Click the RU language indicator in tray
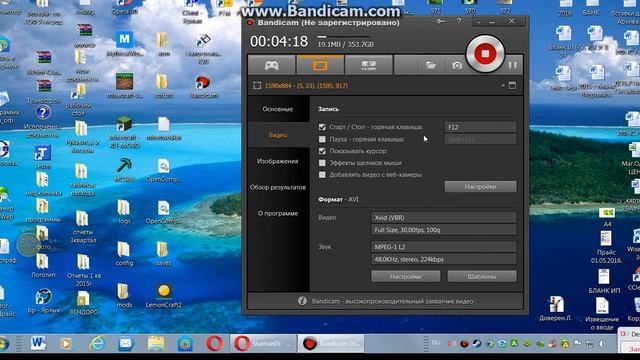The width and height of the screenshot is (640, 360). point(436,343)
